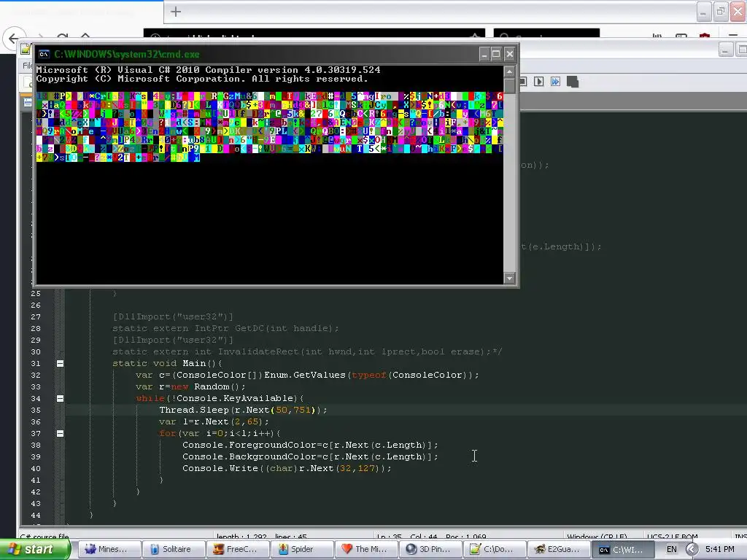Click in Console.Write code line 40
Screen dimensions: 747x560
click(x=287, y=469)
